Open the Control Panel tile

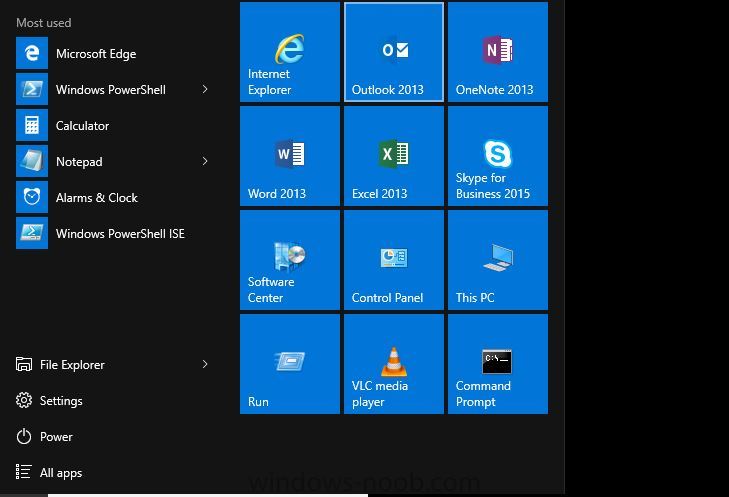pos(394,260)
